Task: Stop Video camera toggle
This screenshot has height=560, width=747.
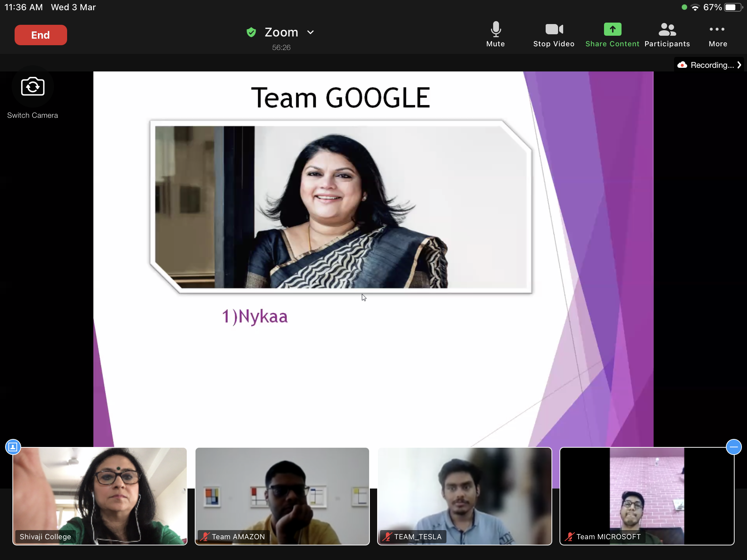Action: [x=554, y=34]
